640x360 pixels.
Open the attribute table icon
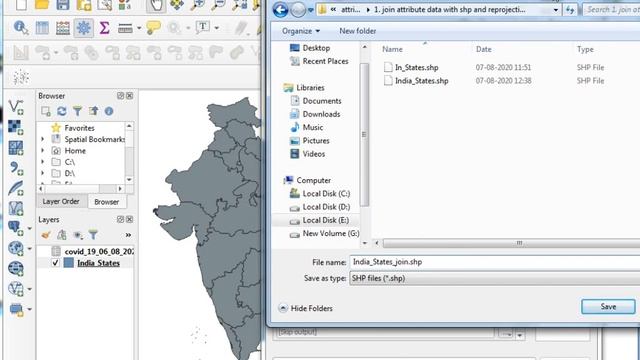[42, 28]
